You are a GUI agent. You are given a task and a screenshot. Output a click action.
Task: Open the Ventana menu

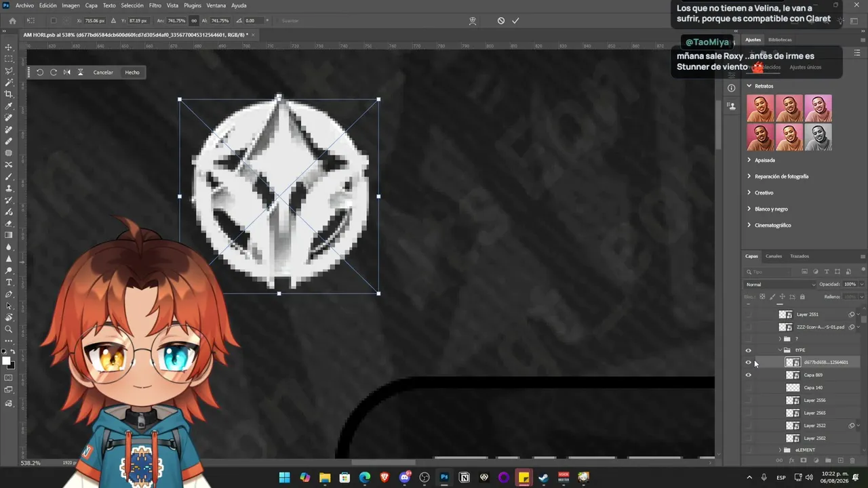point(216,5)
